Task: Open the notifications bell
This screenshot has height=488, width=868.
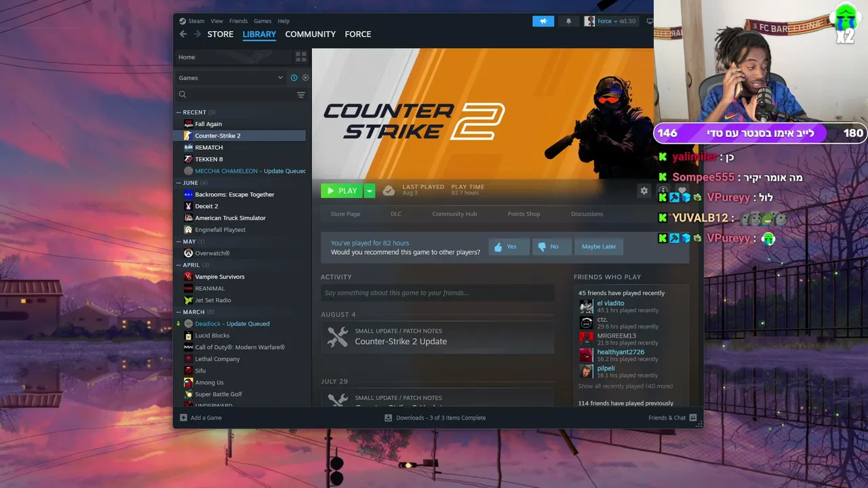Action: point(568,21)
